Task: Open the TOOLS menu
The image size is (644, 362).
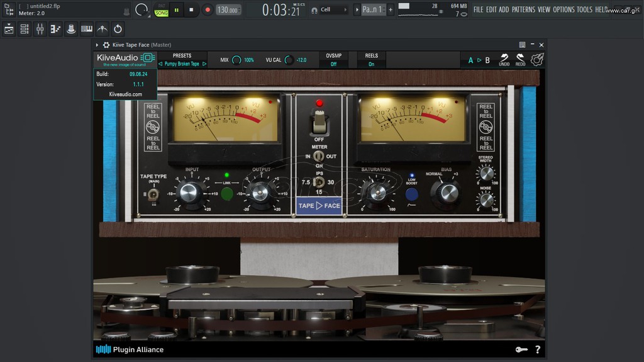Action: click(584, 9)
